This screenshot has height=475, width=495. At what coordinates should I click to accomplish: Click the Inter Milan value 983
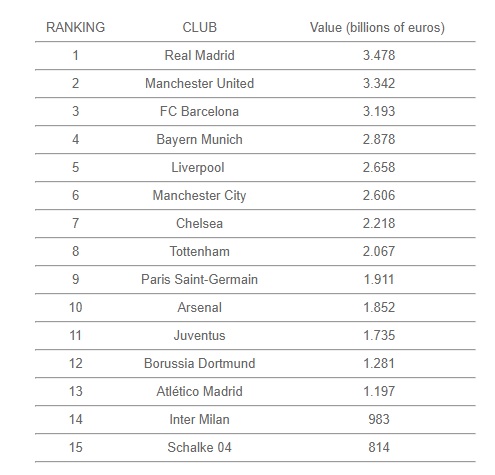(x=379, y=419)
